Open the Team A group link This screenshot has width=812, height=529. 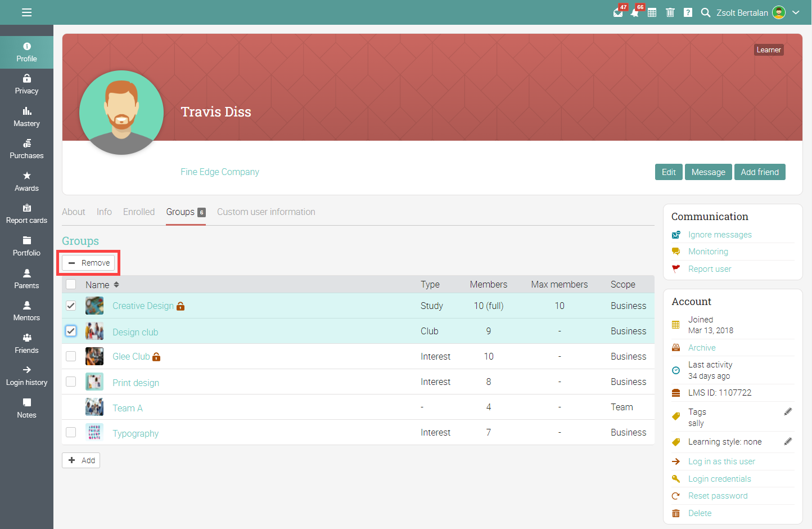(x=128, y=408)
